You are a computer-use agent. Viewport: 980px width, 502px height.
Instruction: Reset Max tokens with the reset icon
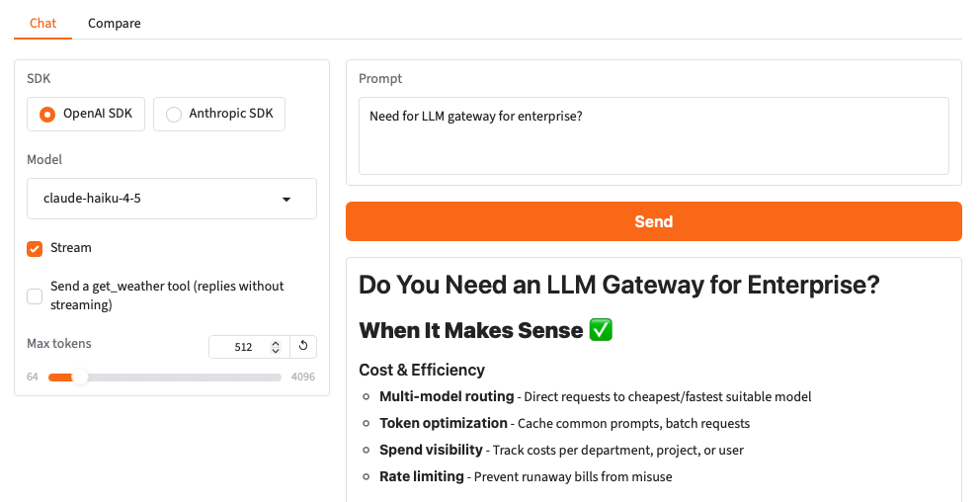pyautogui.click(x=303, y=346)
